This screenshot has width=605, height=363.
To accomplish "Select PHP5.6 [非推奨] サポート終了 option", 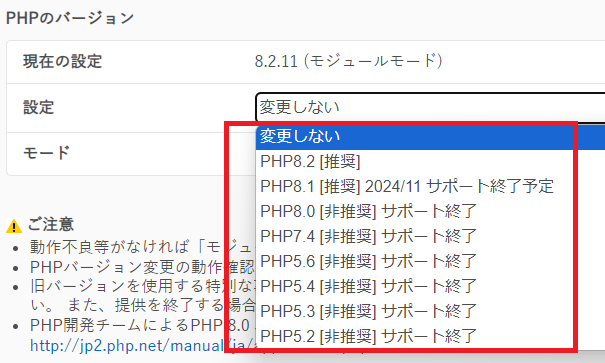I will pyautogui.click(x=430, y=262).
